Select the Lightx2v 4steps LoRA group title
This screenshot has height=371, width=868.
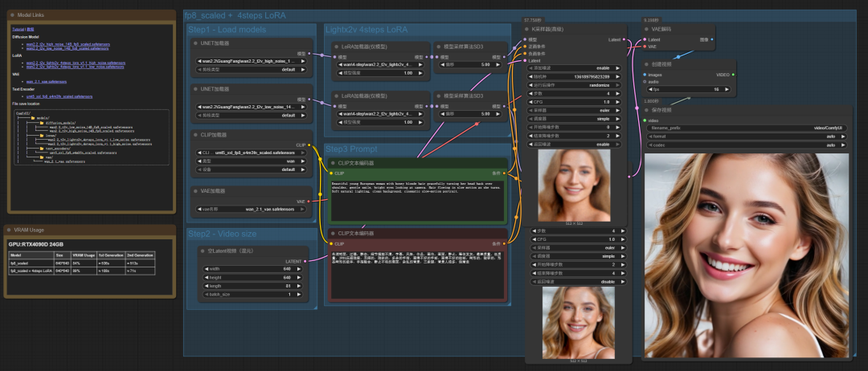366,29
